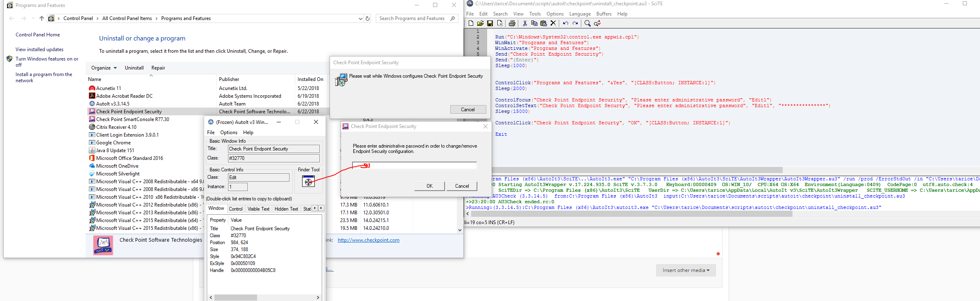Click the Uninstall button in Programs and Features
980x301 pixels.
(134, 68)
